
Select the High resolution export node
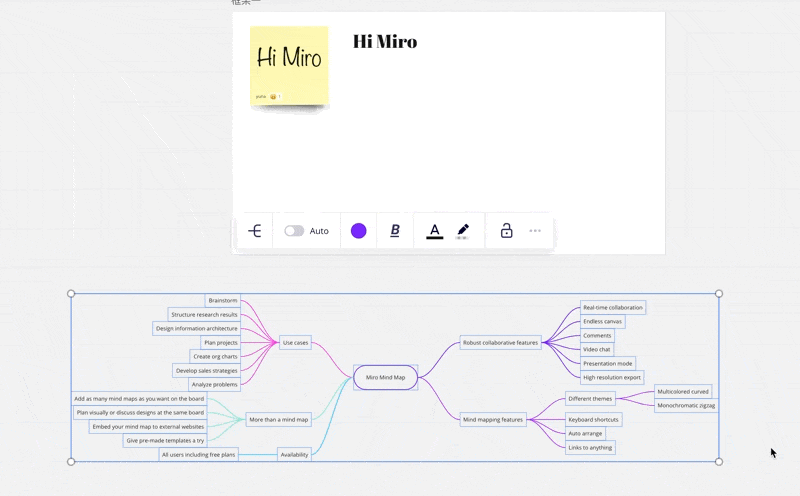[x=612, y=378]
